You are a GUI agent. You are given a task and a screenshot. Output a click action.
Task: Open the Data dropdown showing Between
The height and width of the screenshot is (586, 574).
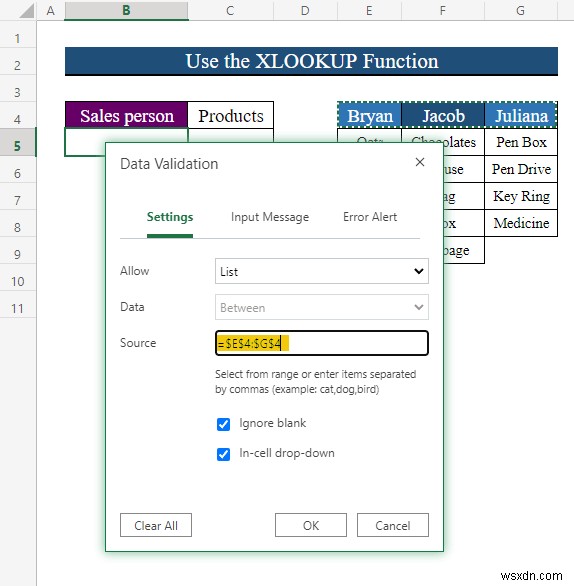[322, 307]
